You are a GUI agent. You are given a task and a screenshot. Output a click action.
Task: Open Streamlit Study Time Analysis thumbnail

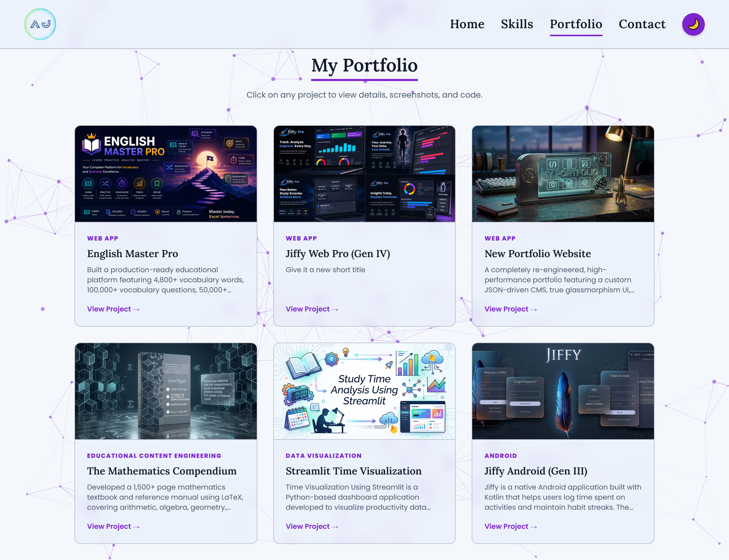[364, 391]
